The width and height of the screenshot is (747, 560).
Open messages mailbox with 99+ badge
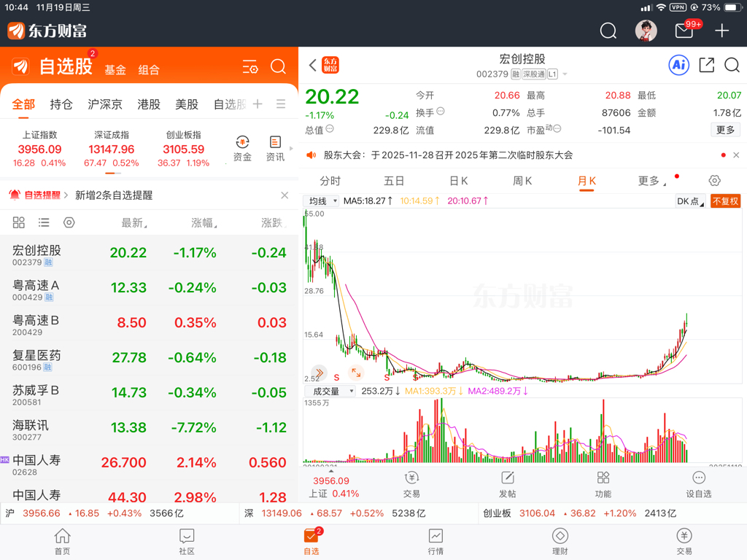click(x=684, y=31)
